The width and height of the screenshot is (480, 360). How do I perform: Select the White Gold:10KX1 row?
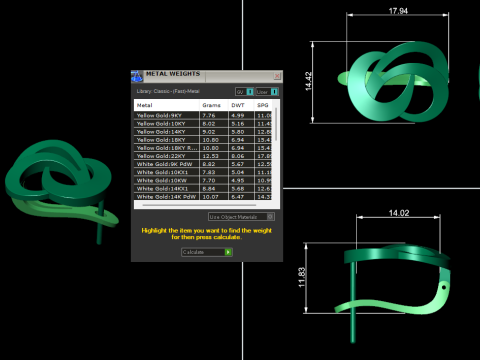(x=203, y=172)
